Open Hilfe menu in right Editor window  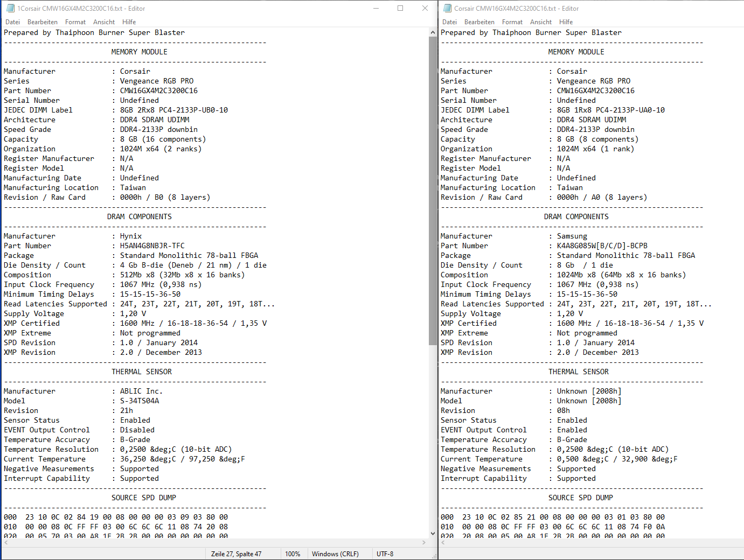pos(566,22)
